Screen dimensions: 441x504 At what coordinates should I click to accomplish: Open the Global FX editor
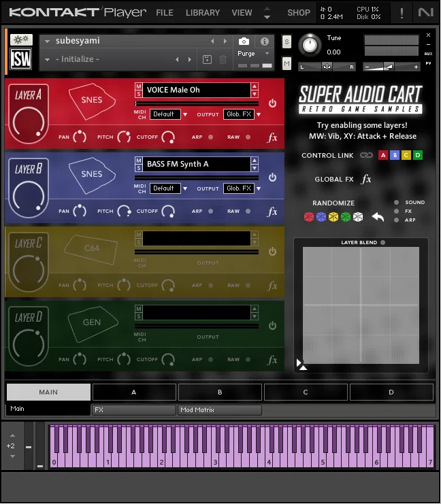[x=366, y=179]
